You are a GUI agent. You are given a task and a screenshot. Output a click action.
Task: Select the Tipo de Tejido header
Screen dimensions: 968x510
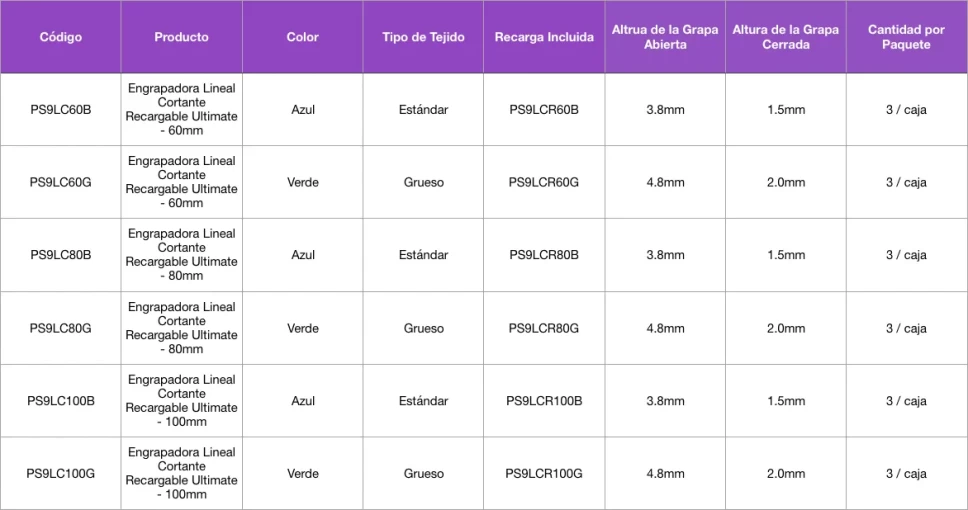pos(423,37)
